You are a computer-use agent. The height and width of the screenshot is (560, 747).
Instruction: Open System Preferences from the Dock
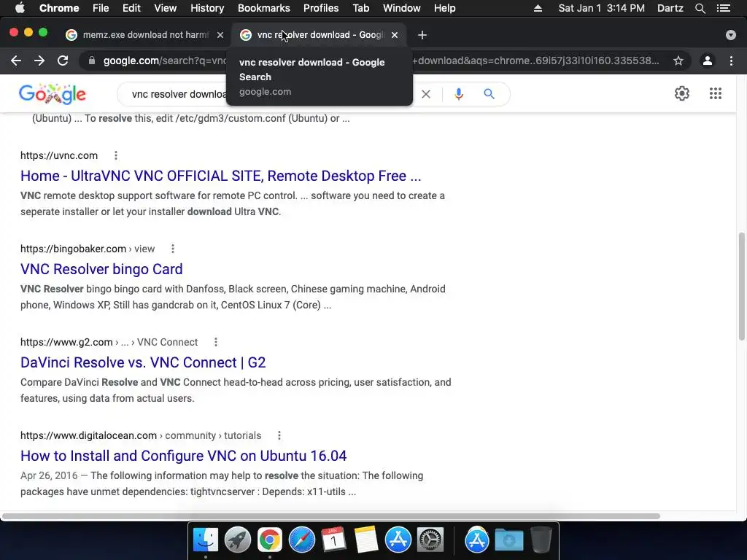pos(430,540)
